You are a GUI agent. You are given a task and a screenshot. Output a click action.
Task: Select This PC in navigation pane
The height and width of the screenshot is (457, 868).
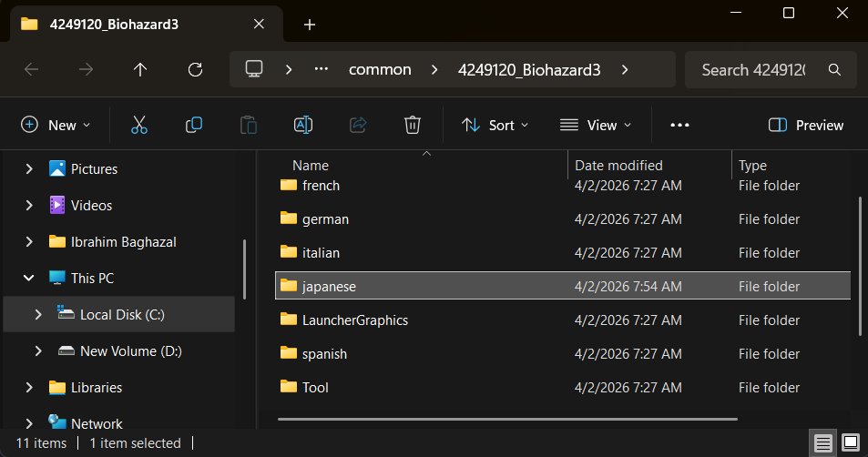click(x=92, y=278)
